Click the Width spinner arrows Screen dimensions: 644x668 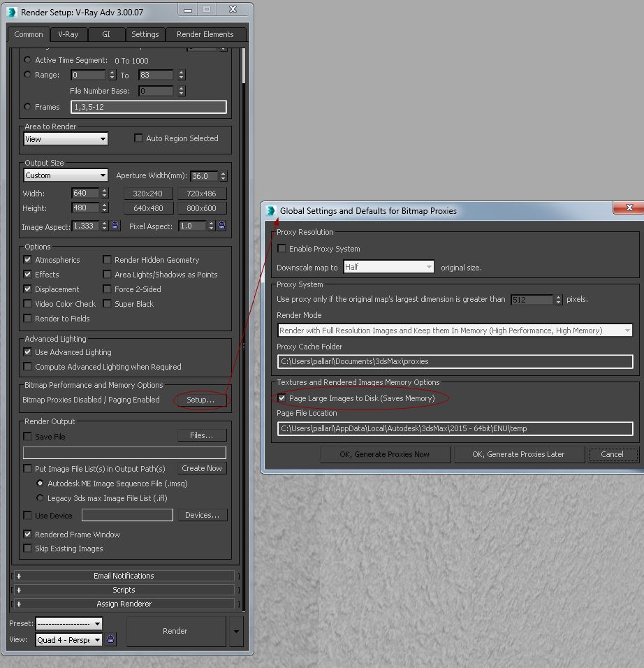[105, 193]
